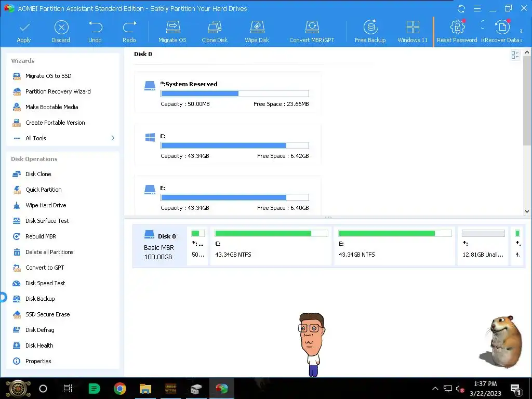
Task: Open the Free Backup tool
Action: click(370, 32)
